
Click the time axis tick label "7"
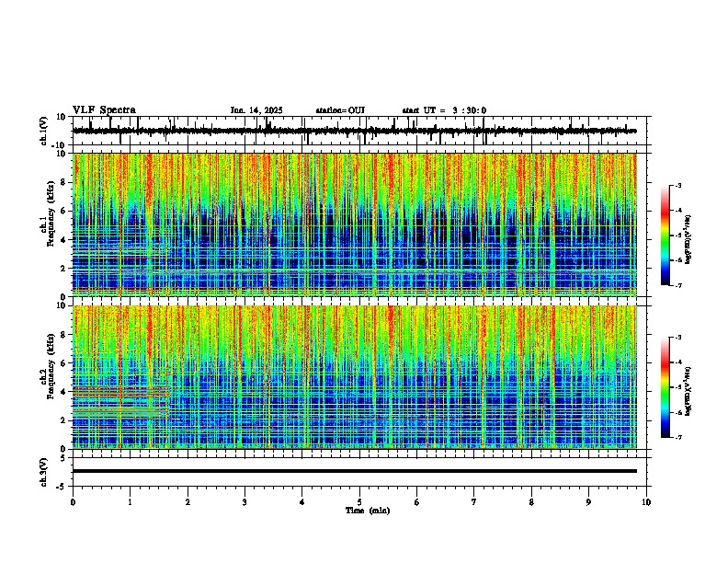pos(474,502)
